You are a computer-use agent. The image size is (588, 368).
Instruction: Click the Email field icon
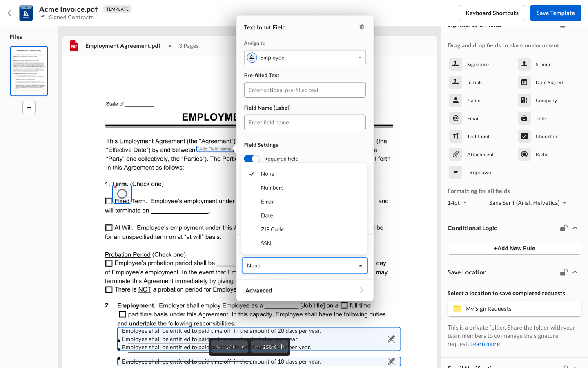pyautogui.click(x=456, y=118)
